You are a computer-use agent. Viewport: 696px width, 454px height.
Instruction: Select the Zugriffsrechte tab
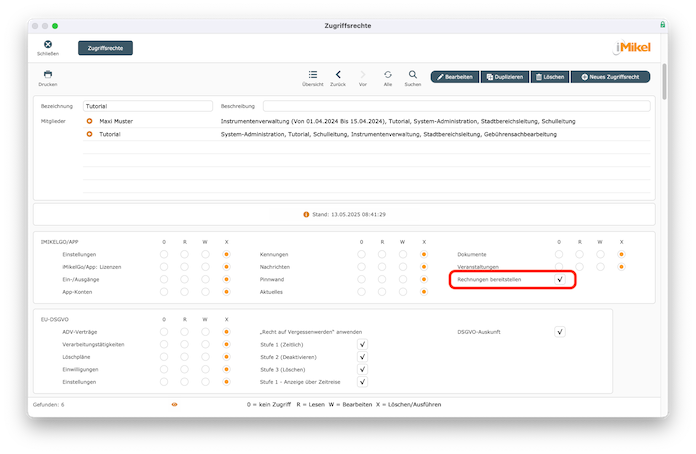[105, 47]
